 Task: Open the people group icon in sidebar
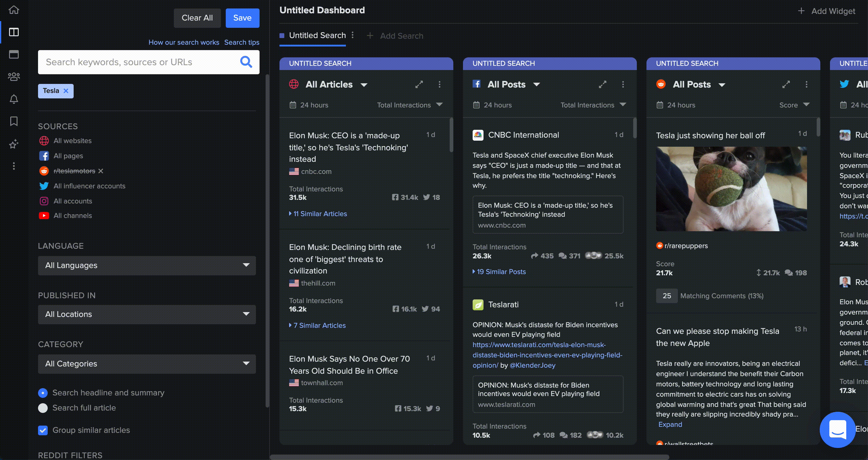[x=14, y=77]
